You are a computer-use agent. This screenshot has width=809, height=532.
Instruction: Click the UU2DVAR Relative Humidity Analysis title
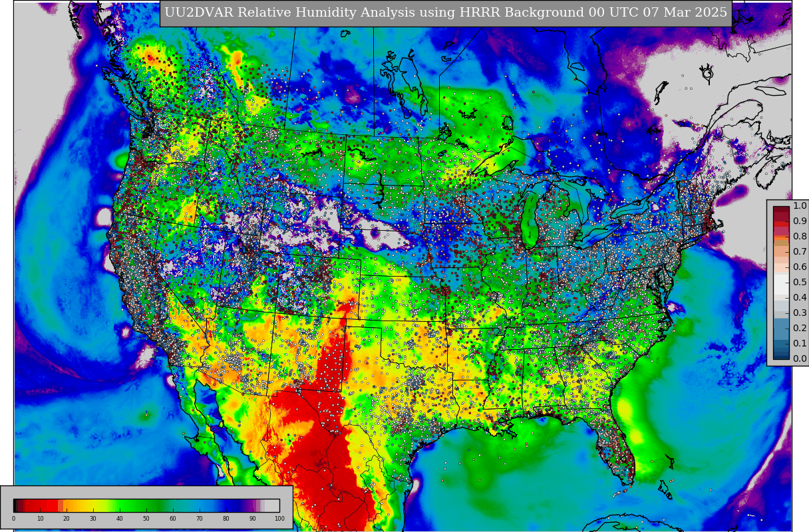[x=445, y=13]
